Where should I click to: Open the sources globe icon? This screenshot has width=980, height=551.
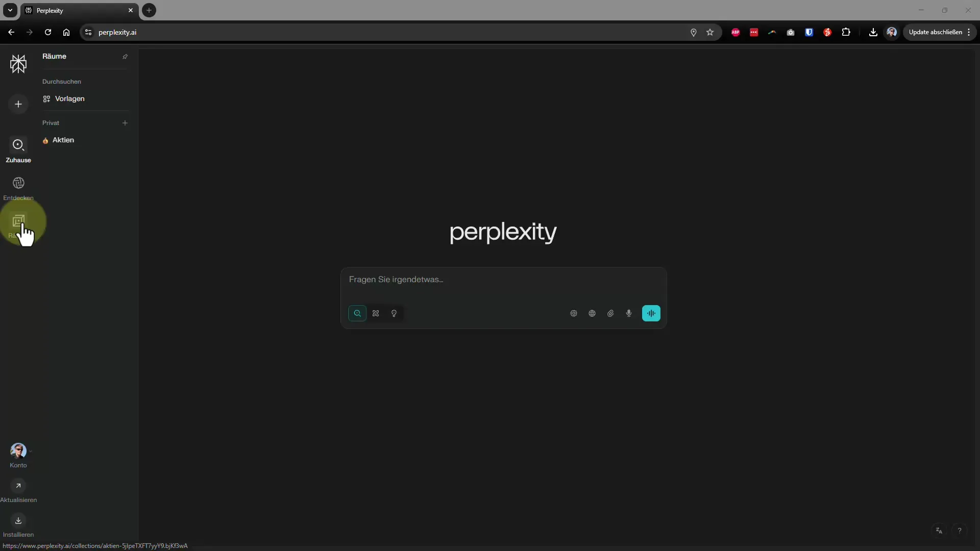point(592,313)
